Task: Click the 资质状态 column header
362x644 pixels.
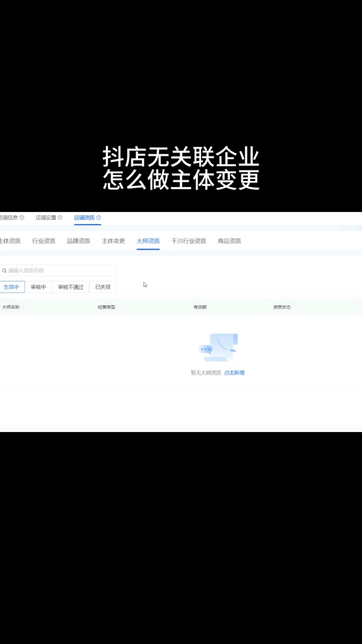Action: pyautogui.click(x=282, y=307)
